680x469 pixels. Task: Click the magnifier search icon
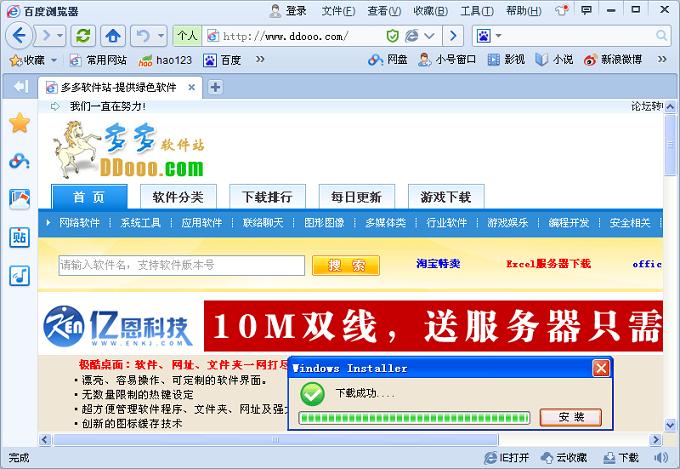pyautogui.click(x=661, y=36)
